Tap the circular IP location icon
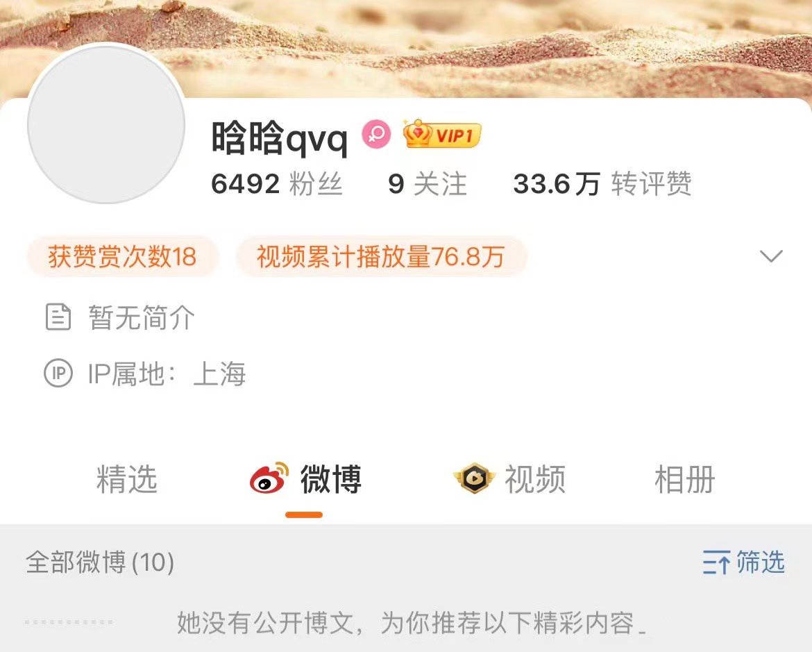Image resolution: width=812 pixels, height=652 pixels. click(x=58, y=373)
